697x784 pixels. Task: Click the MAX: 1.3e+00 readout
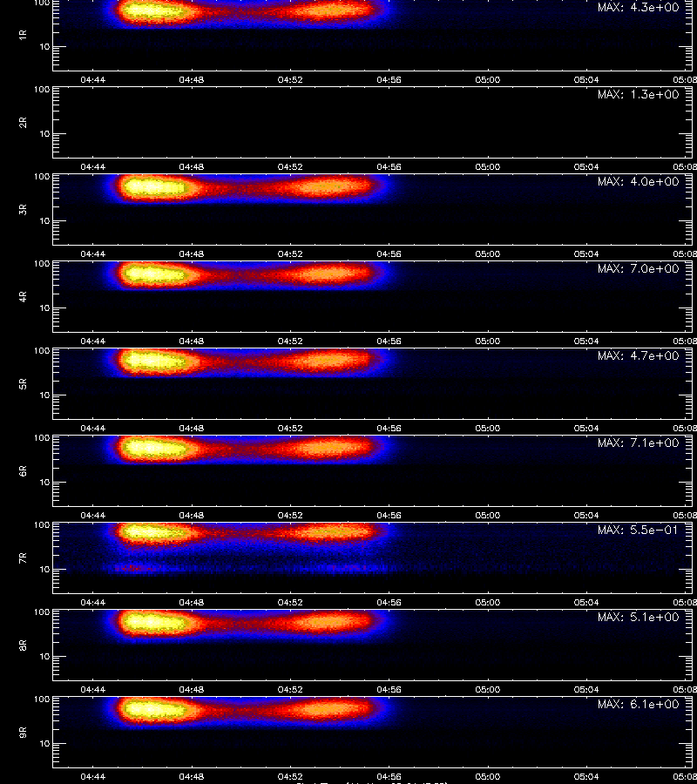click(638, 94)
